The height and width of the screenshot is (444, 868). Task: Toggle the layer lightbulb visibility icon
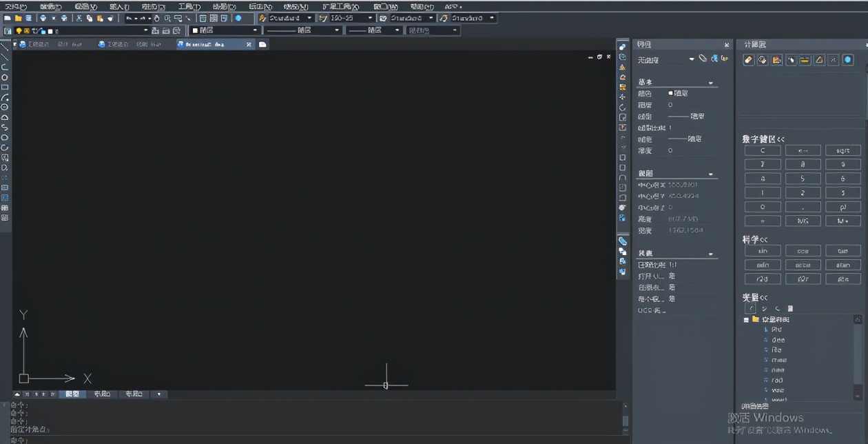(x=19, y=31)
